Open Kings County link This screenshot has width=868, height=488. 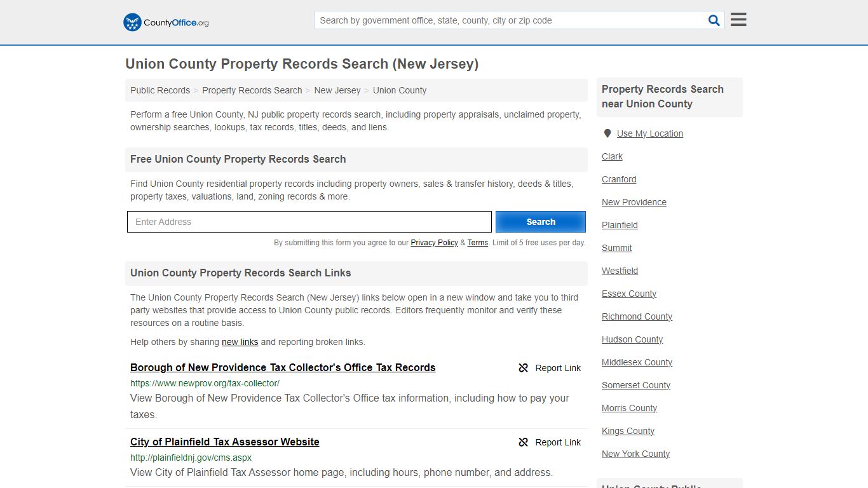coord(628,431)
